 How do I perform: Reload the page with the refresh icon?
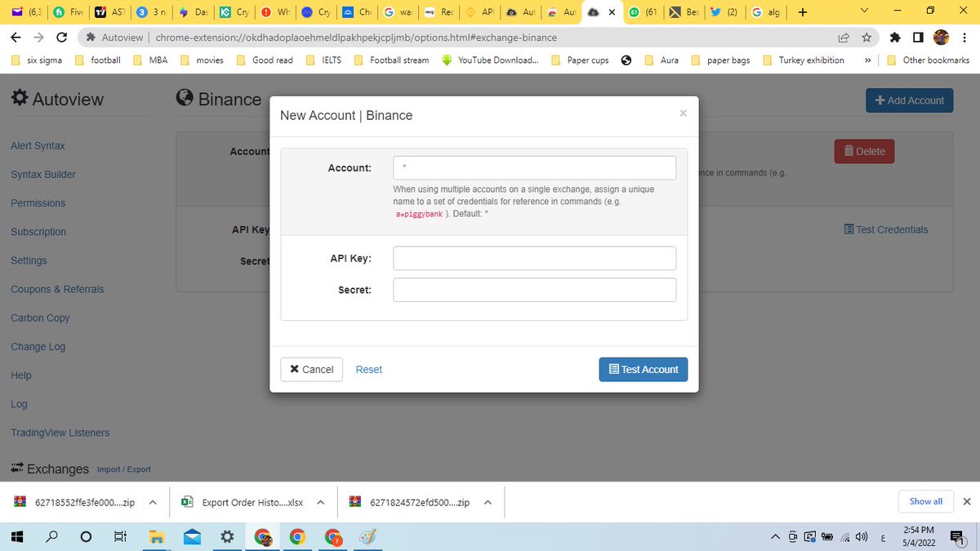tap(61, 38)
